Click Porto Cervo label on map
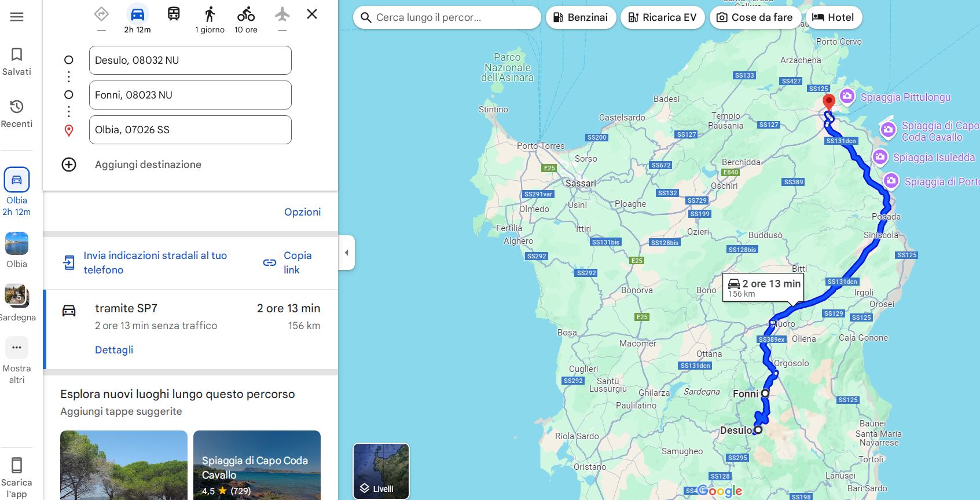The width and height of the screenshot is (980, 500). click(x=839, y=42)
